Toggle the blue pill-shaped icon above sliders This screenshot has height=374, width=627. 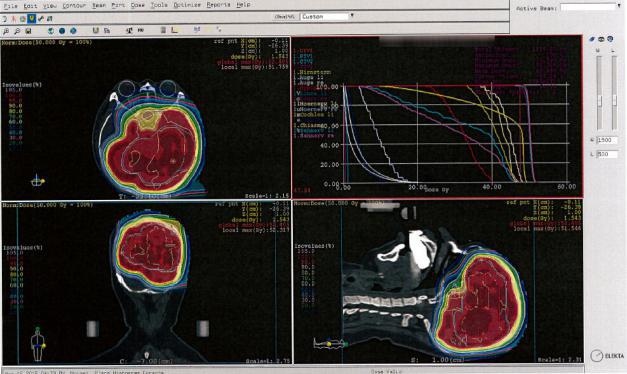[592, 39]
